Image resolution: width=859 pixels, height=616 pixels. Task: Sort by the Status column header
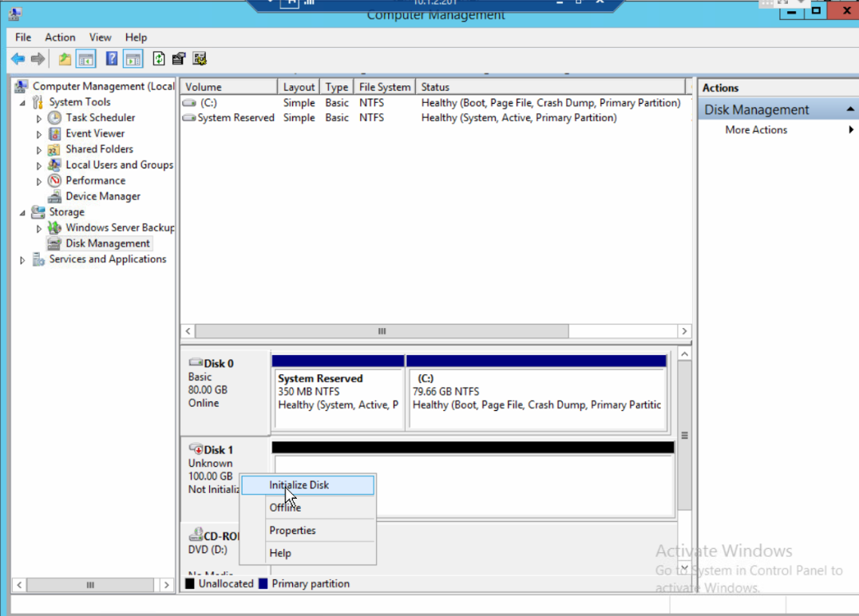tap(551, 87)
